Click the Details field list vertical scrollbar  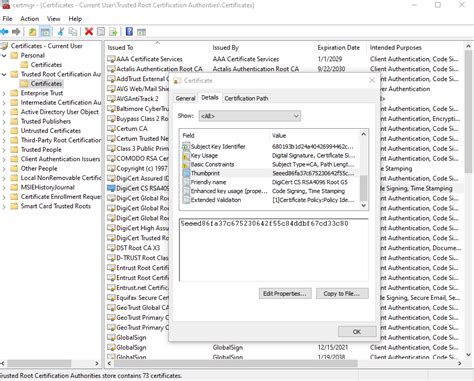coord(364,170)
